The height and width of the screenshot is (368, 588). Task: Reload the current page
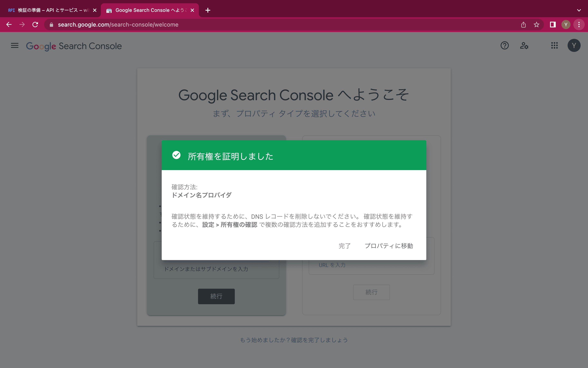tap(35, 25)
